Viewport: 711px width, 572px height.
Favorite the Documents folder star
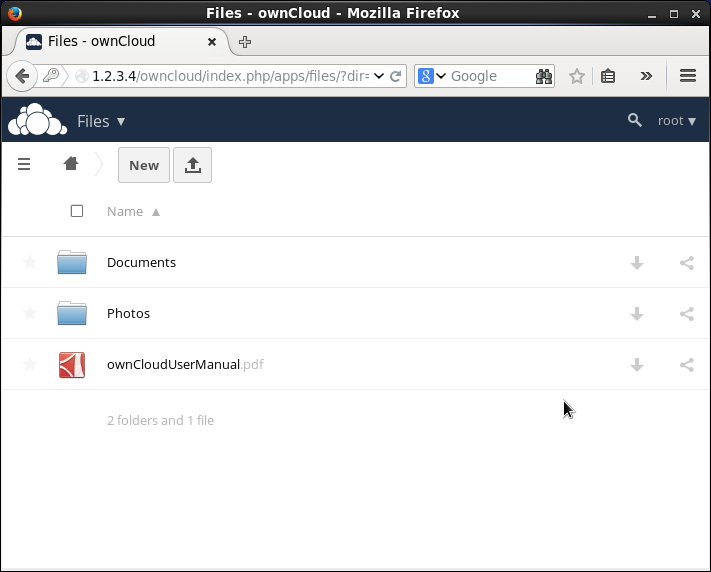30,262
